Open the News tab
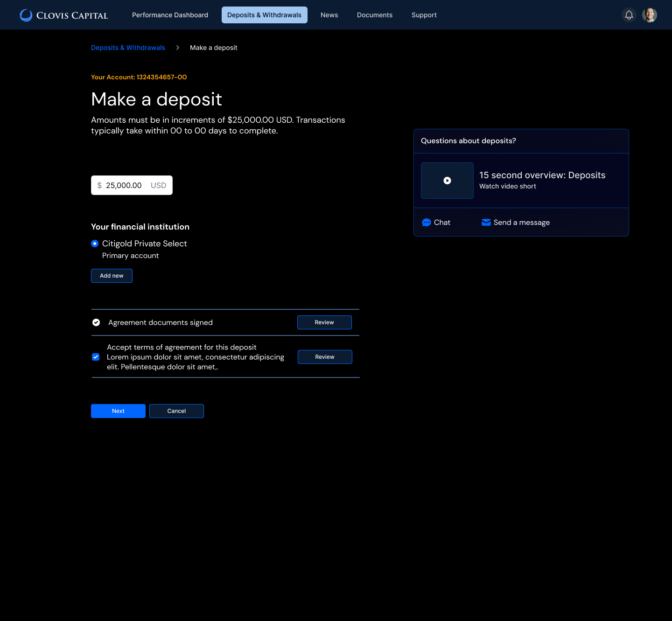Image resolution: width=672 pixels, height=621 pixels. coord(329,15)
